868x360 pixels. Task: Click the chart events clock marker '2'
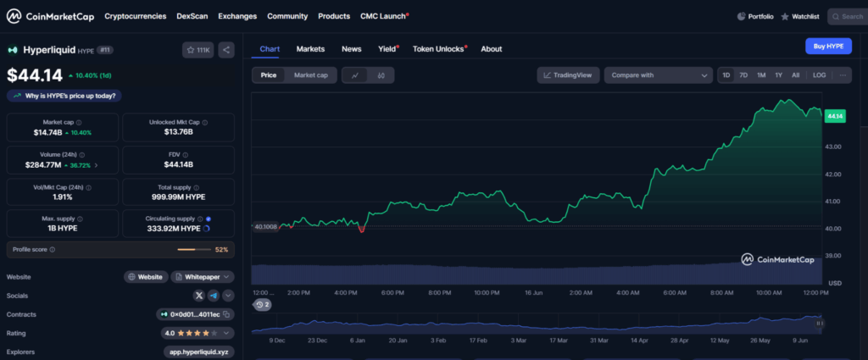pos(263,305)
